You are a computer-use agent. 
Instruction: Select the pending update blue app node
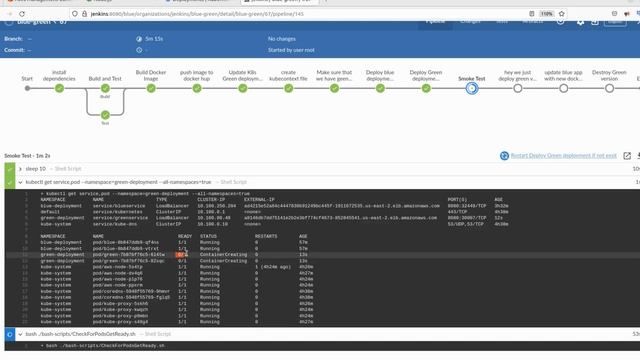(564, 88)
